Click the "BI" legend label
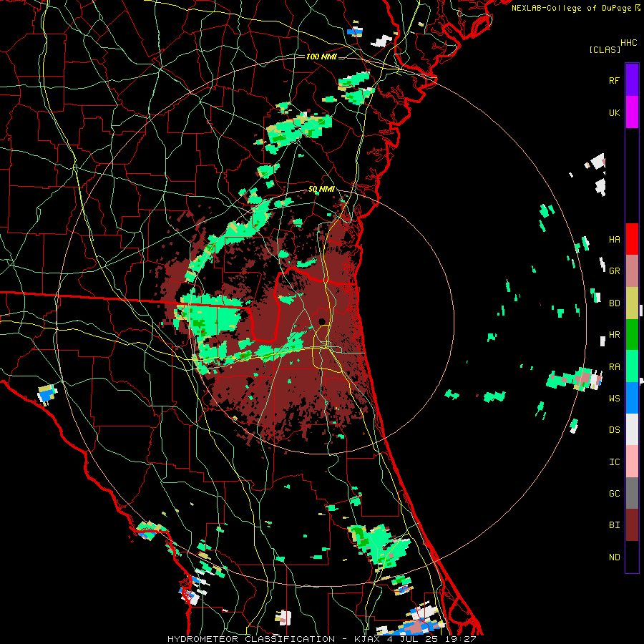 614,525
